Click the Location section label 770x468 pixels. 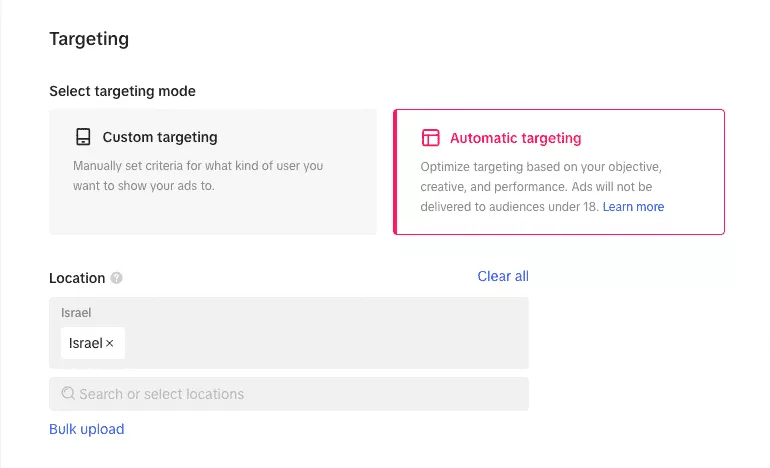click(x=77, y=278)
